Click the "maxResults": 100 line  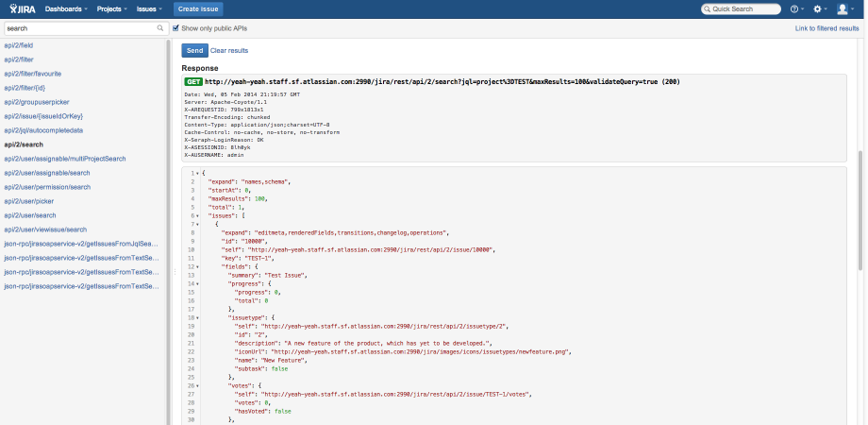tap(238, 198)
